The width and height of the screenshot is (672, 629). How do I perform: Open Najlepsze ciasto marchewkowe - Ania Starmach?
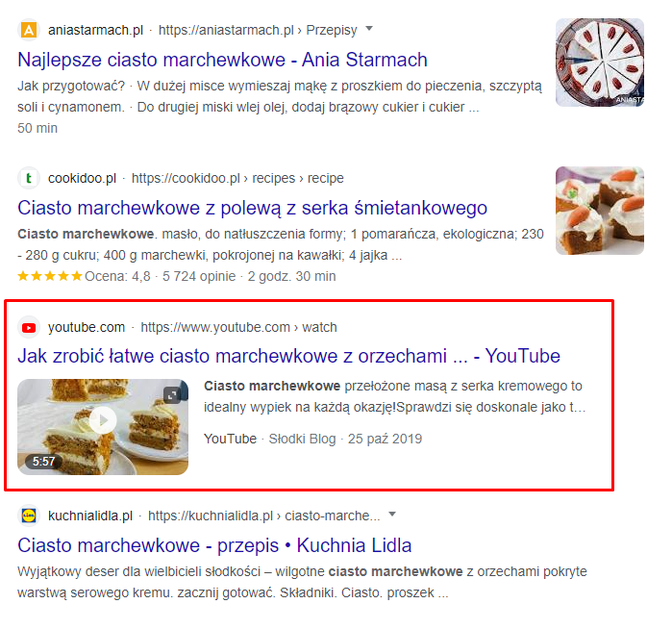[x=222, y=60]
